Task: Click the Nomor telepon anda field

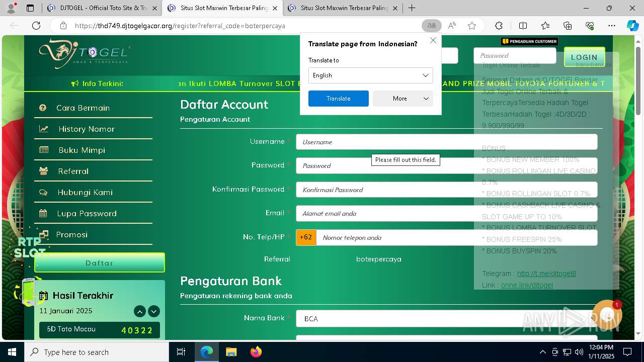Action: pyautogui.click(x=457, y=237)
